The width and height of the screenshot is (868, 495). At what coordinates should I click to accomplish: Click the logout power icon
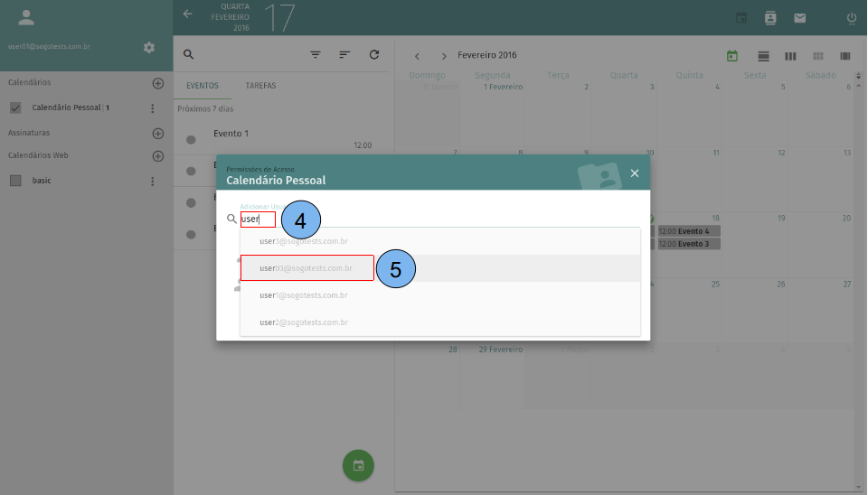(x=851, y=17)
